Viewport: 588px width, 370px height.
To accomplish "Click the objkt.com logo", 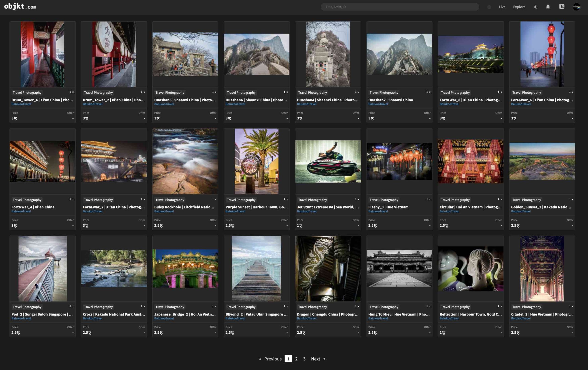I will pos(20,6).
